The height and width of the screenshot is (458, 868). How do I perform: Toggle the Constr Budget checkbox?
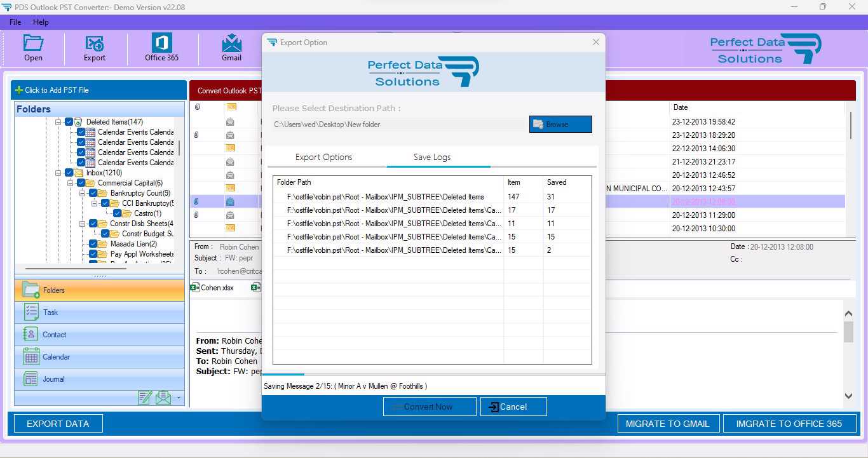click(x=105, y=234)
